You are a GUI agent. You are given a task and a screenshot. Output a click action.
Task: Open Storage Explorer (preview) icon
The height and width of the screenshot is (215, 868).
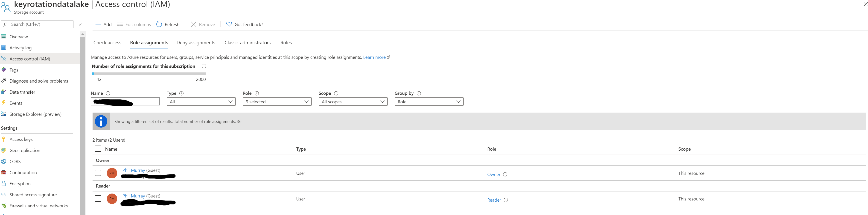tap(4, 114)
